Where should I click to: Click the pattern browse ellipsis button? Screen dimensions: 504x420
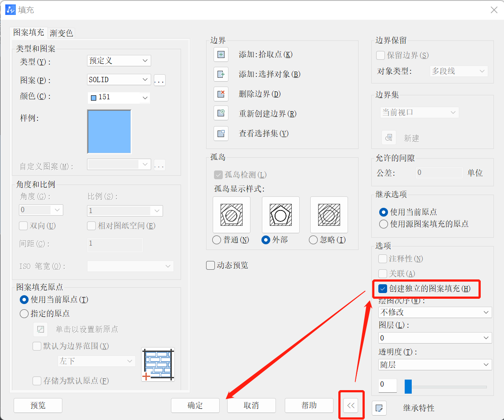point(160,80)
